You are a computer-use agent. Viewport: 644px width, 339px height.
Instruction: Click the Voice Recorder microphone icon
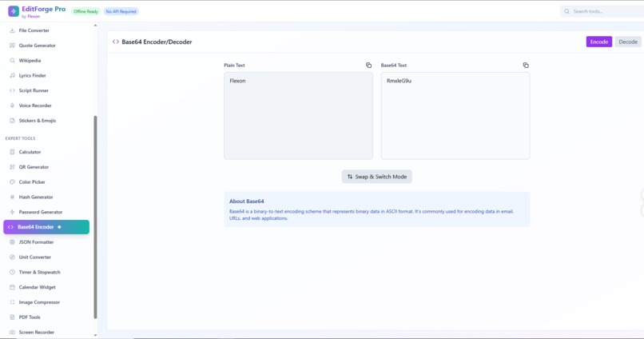tap(12, 106)
